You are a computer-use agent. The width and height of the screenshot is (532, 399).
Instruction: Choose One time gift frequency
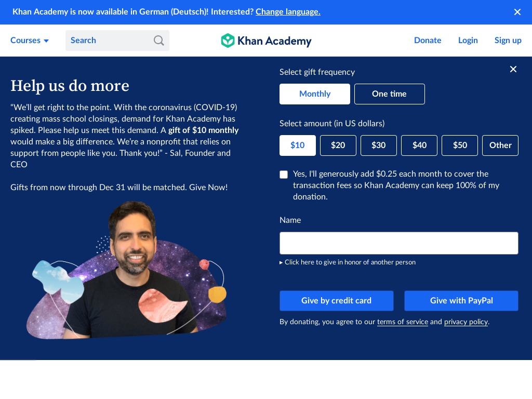(x=389, y=94)
